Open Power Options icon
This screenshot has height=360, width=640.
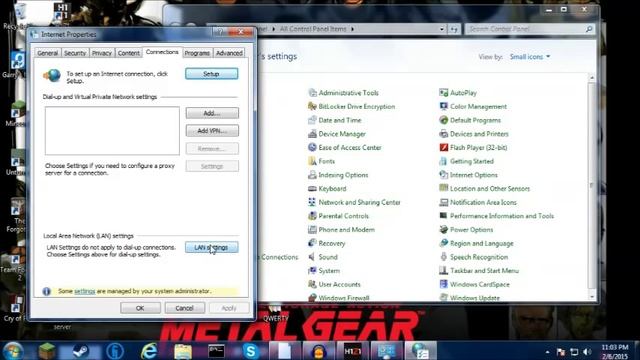[x=444, y=229]
